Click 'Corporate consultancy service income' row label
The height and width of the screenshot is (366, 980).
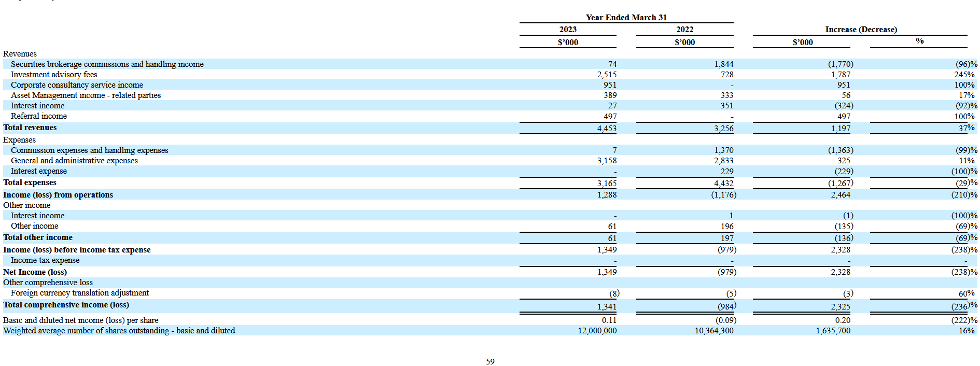coord(77,85)
